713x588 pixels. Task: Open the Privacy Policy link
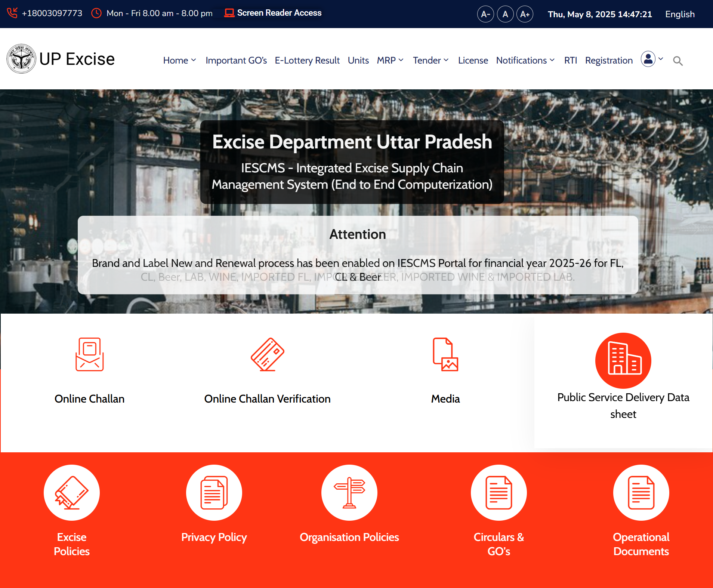(214, 537)
